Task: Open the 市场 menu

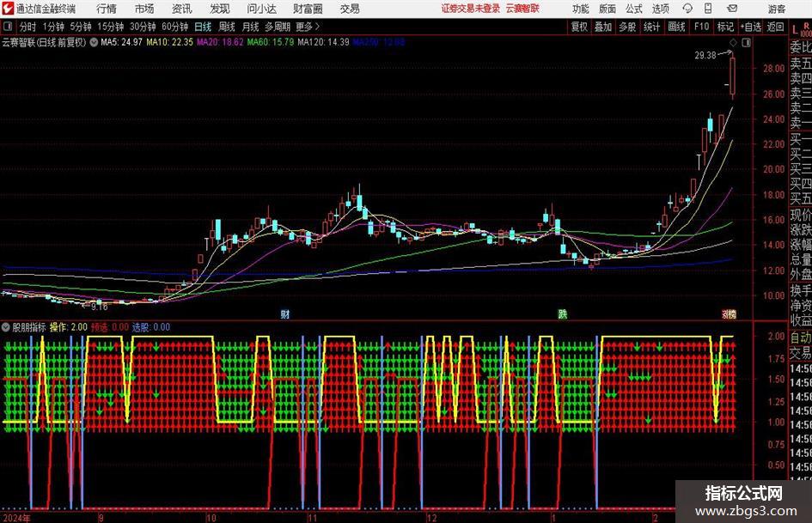Action: (144, 9)
